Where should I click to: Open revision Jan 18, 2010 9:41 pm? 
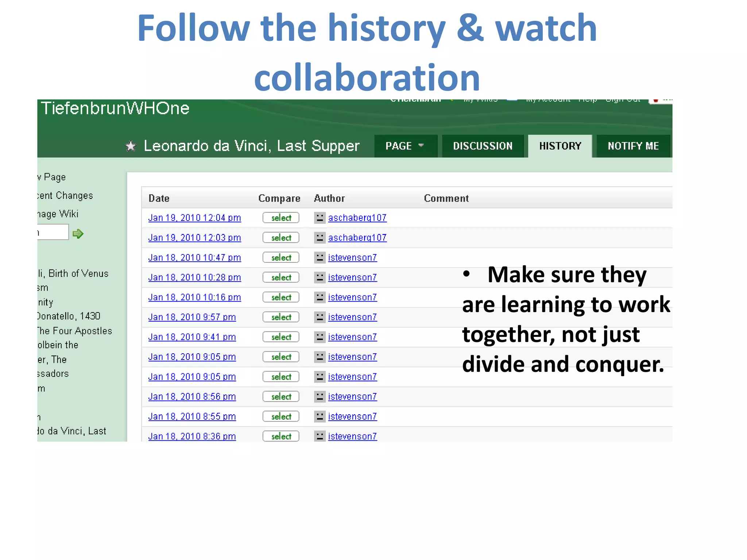[192, 337]
